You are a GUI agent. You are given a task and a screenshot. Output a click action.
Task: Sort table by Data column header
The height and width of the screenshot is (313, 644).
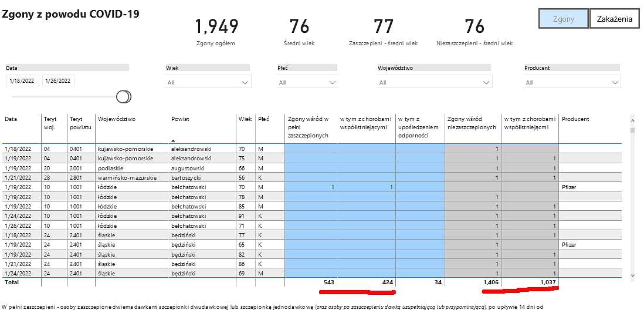[x=11, y=119]
